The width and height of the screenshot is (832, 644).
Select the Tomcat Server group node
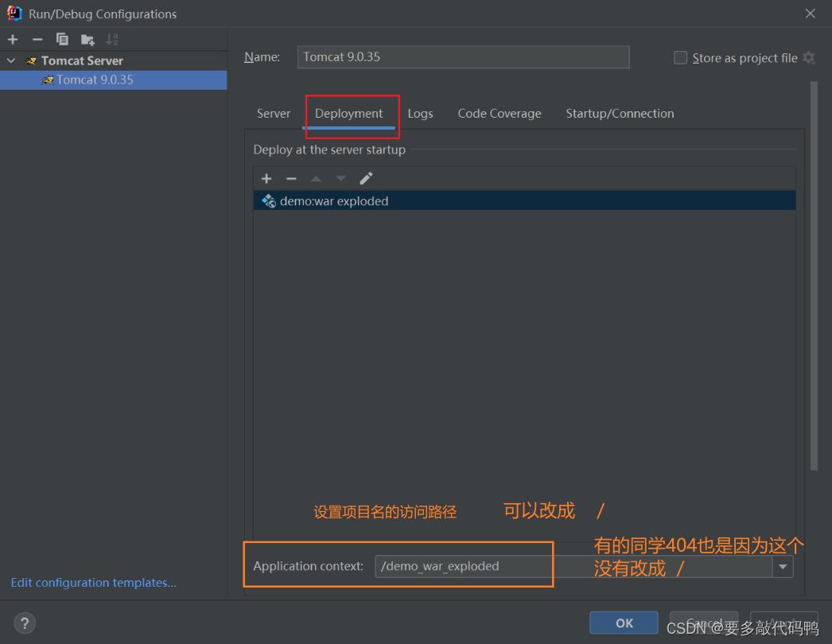tap(82, 60)
